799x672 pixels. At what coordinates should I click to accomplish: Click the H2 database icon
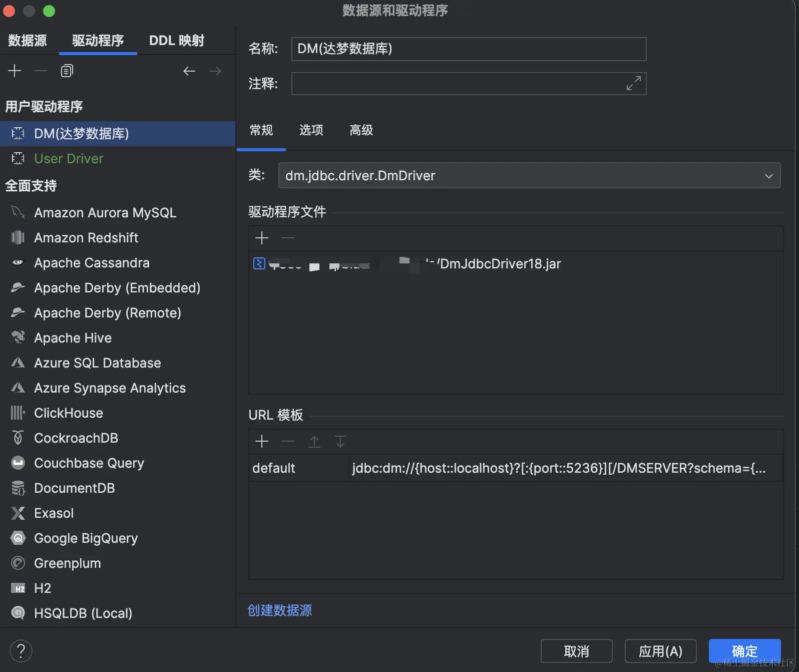click(x=18, y=588)
